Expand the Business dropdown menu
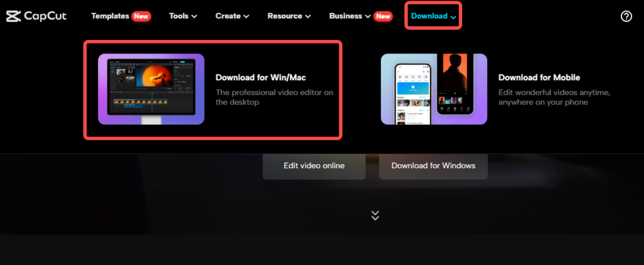The height and width of the screenshot is (265, 644). 351,16
